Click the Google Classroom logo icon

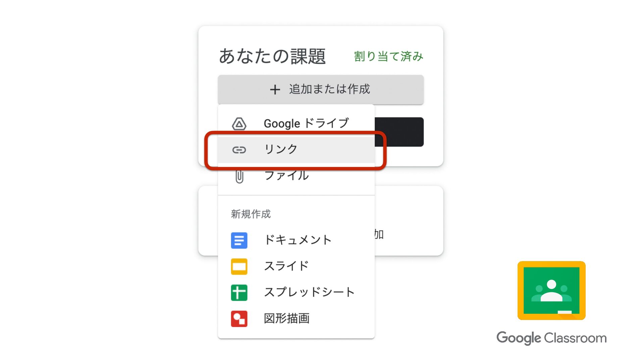point(551,291)
